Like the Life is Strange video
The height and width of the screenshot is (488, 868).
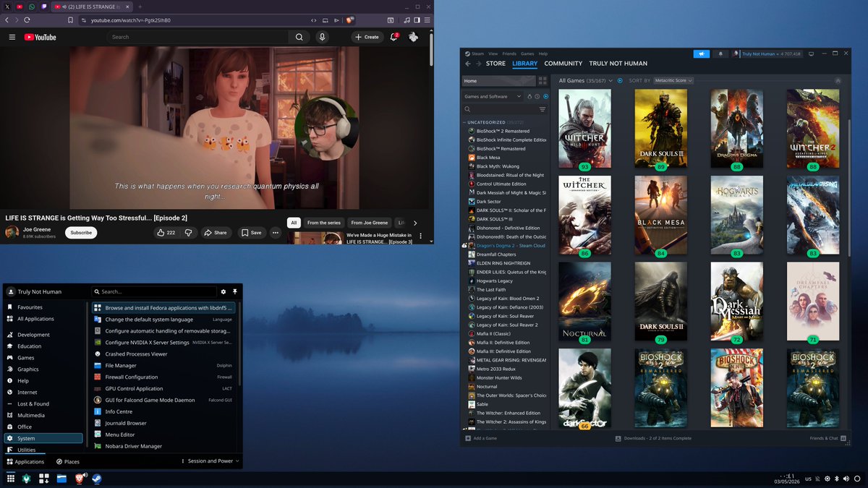pos(166,233)
